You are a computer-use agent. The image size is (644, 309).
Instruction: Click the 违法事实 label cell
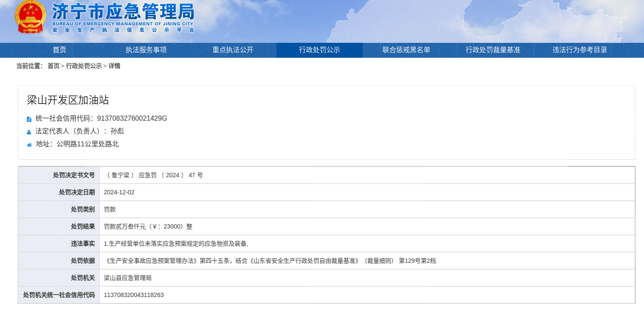pyautogui.click(x=59, y=244)
